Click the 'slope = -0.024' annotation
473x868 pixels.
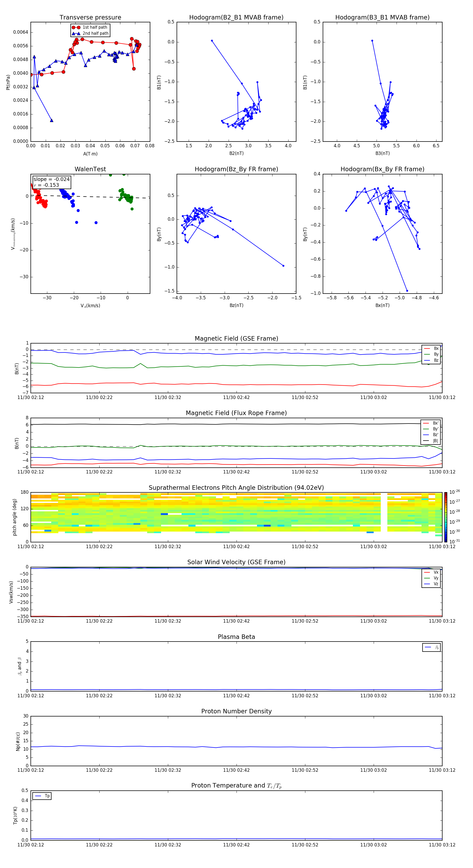[x=52, y=179]
